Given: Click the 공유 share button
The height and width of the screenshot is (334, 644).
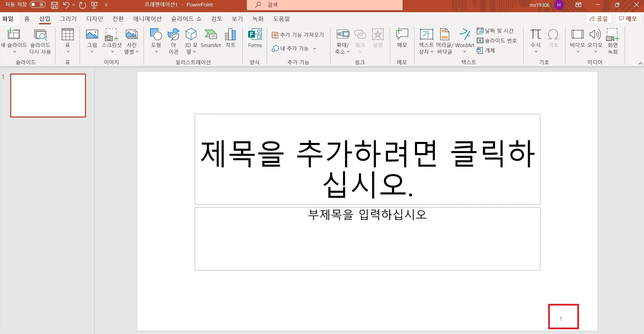Looking at the screenshot, I should [599, 19].
